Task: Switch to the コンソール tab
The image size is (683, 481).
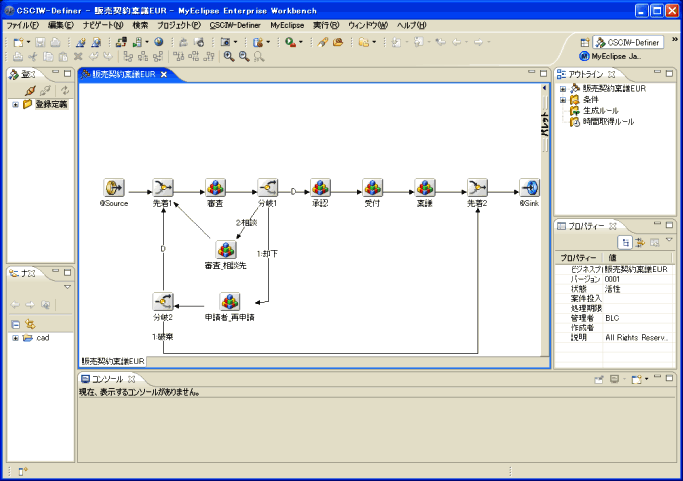Action: (x=106, y=379)
